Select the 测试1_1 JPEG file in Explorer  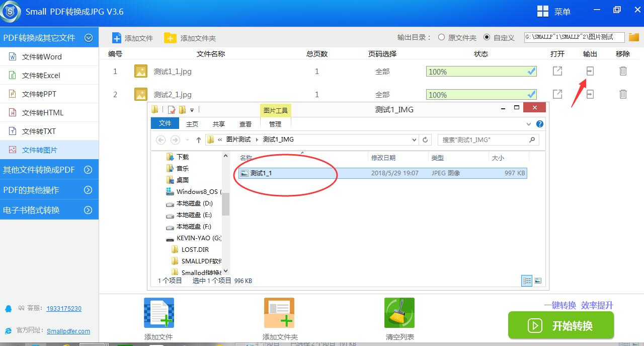click(x=382, y=173)
